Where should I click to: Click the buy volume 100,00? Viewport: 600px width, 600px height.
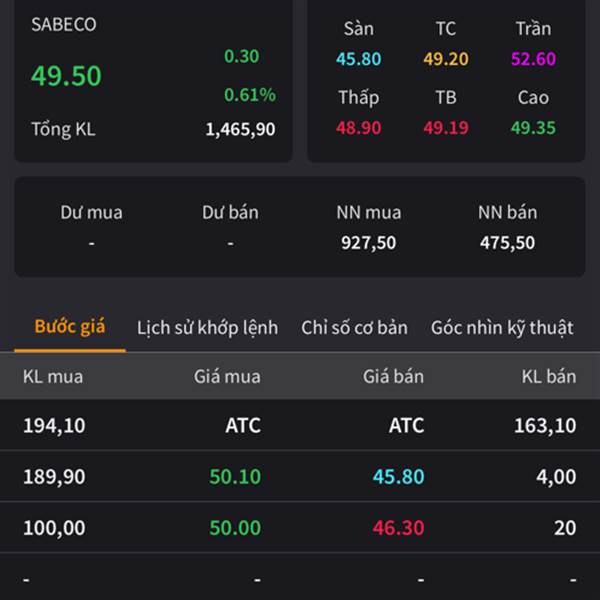pyautogui.click(x=54, y=528)
